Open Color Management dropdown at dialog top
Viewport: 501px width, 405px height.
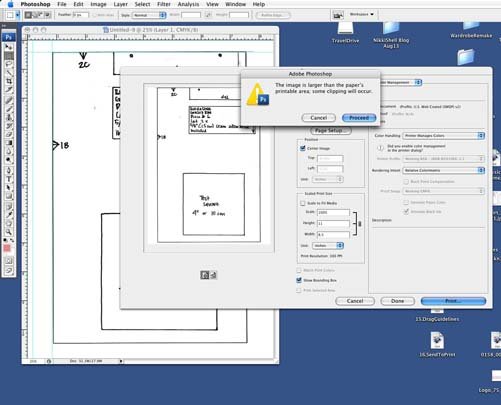[x=400, y=82]
